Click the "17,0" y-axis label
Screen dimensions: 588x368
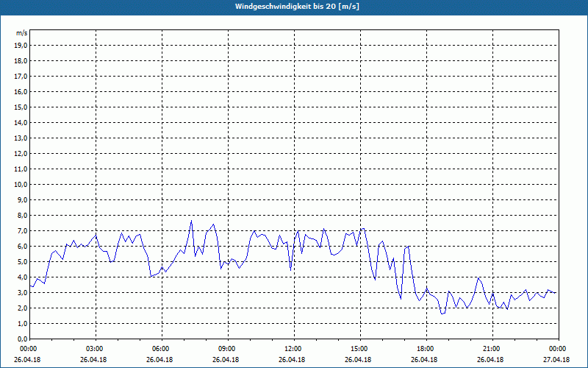pyautogui.click(x=21, y=77)
